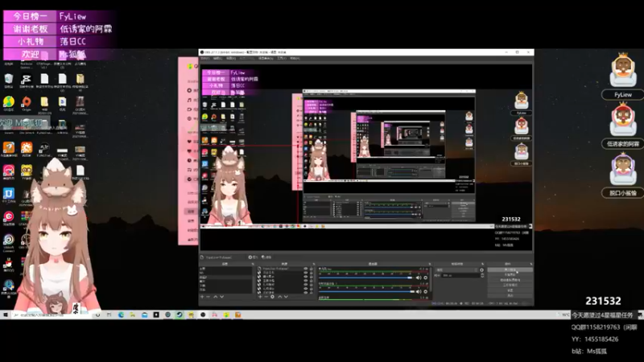Mute the second audio mixer channel
The height and width of the screenshot is (362, 644).
pos(419,292)
